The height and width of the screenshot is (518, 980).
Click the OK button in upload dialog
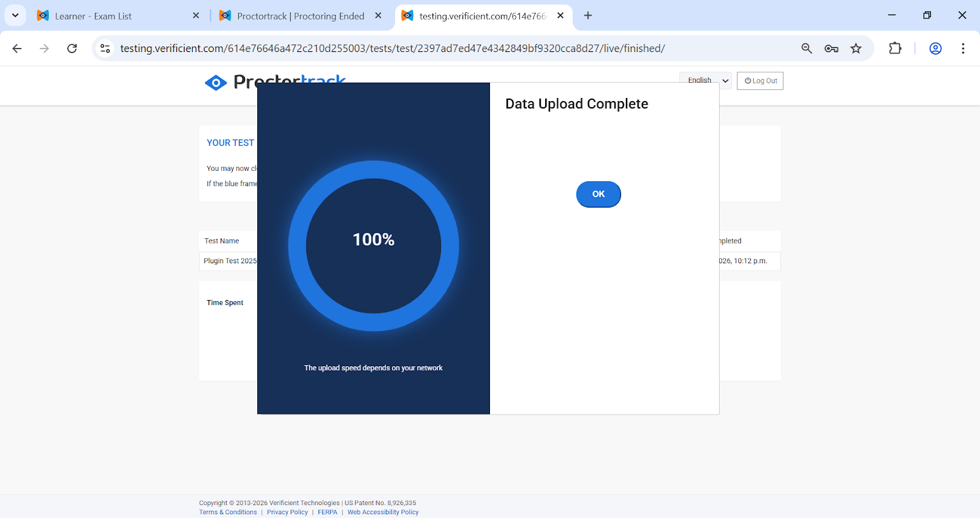[x=598, y=194]
